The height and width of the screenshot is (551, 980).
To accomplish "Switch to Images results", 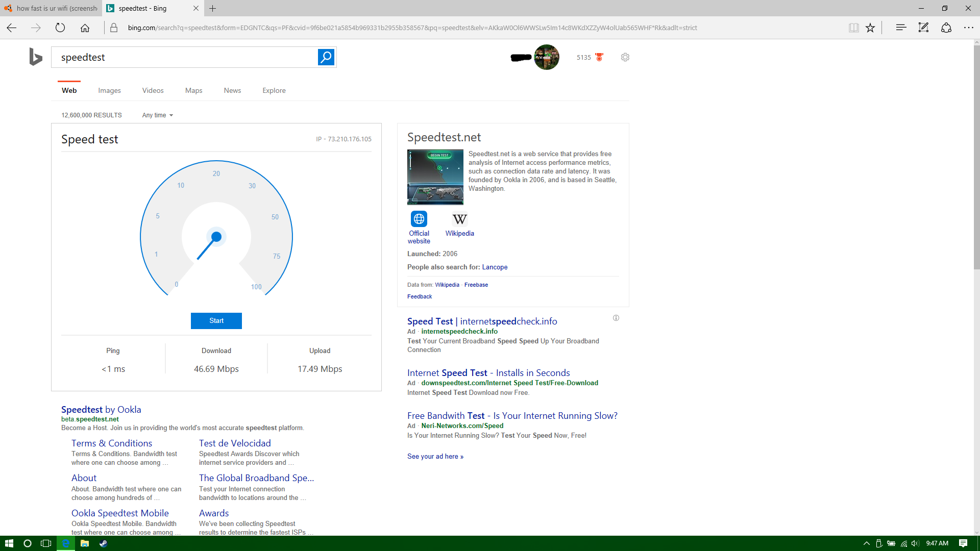I will point(110,90).
